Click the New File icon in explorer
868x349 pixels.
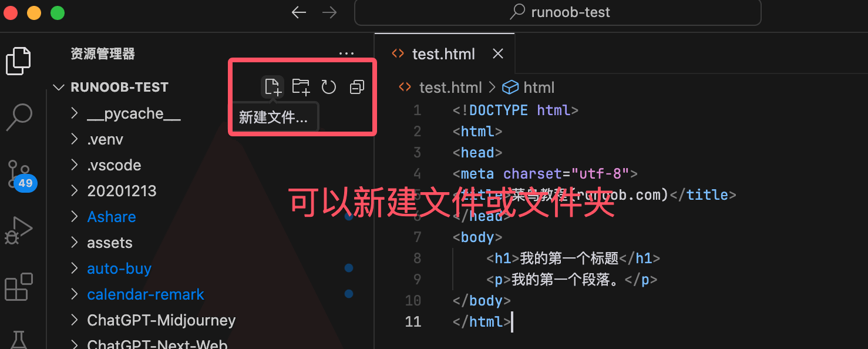[x=272, y=87]
